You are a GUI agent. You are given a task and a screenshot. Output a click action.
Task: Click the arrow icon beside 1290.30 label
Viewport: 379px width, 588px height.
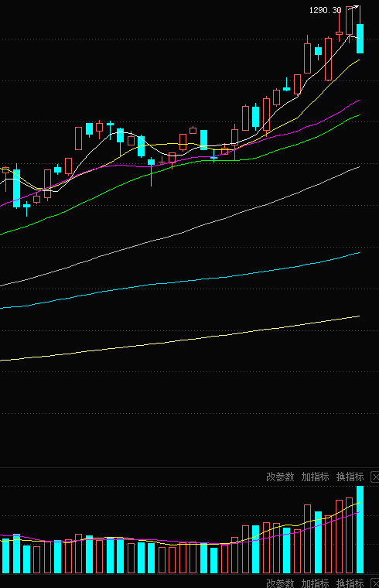click(x=353, y=7)
